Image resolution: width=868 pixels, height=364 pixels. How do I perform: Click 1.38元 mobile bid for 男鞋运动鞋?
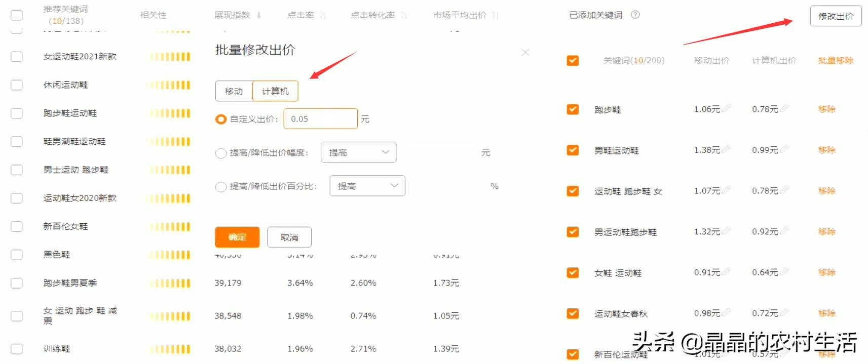point(707,150)
